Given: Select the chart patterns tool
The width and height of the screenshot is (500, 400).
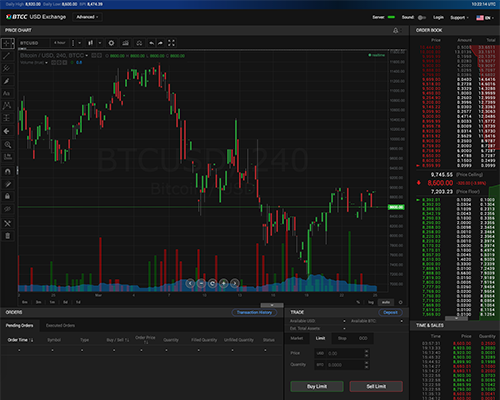Looking at the screenshot, I should pos(6,106).
